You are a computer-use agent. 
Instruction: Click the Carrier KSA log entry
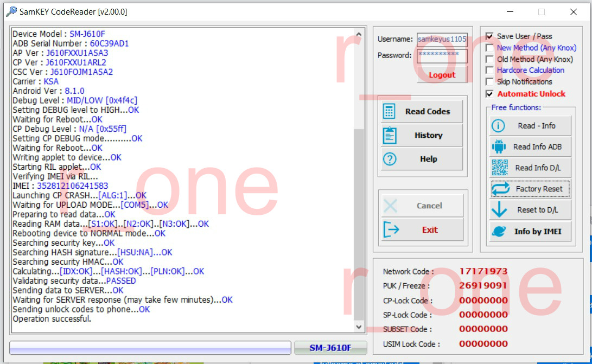click(35, 81)
